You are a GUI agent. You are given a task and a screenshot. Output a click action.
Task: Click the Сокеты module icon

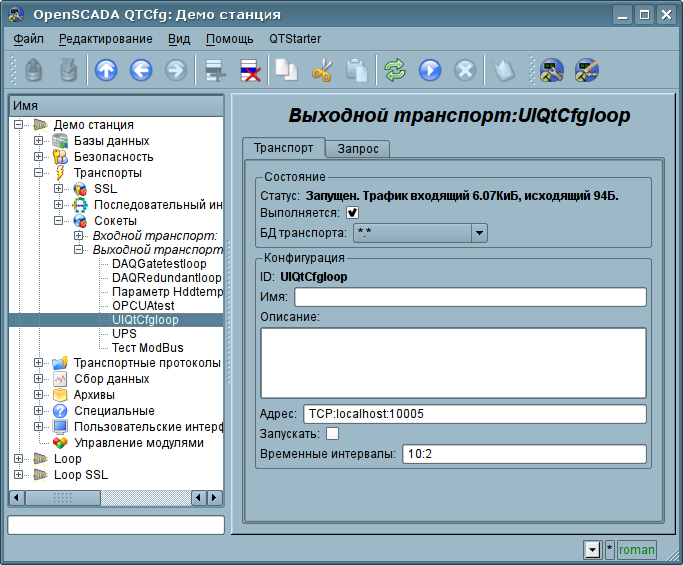click(x=80, y=221)
